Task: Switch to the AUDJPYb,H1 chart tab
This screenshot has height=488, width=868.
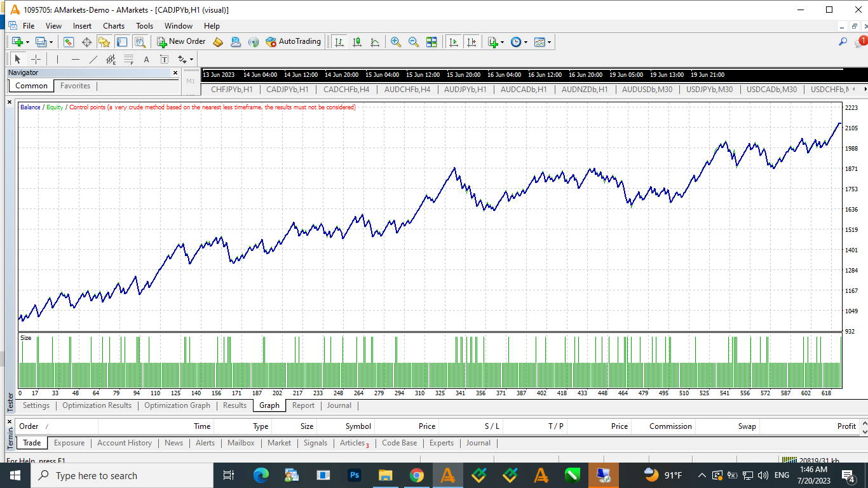Action: 465,90
